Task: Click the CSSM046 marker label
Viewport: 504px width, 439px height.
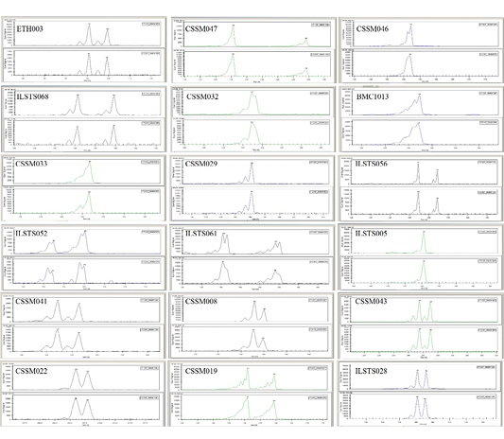Action: point(373,29)
